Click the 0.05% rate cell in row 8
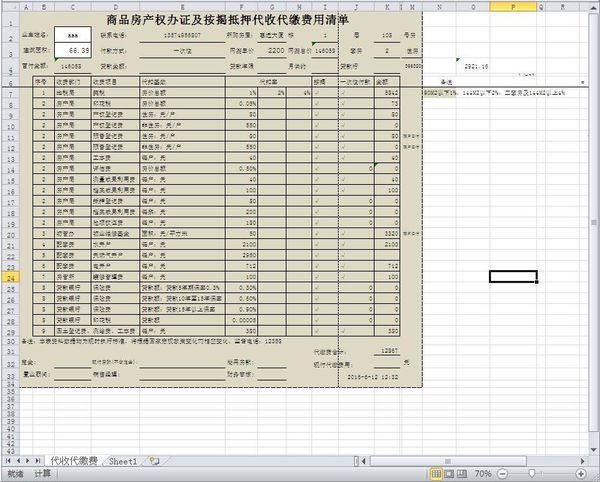600x482 pixels. 241,104
